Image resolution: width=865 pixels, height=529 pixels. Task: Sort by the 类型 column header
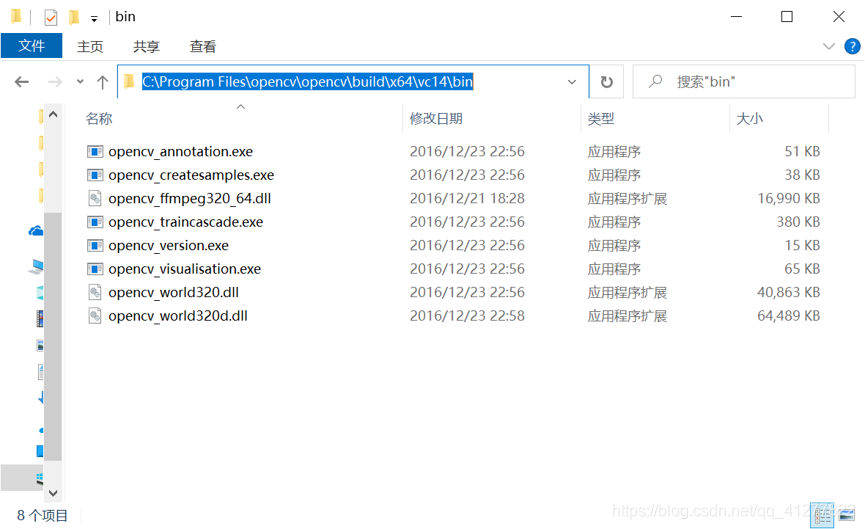click(601, 119)
